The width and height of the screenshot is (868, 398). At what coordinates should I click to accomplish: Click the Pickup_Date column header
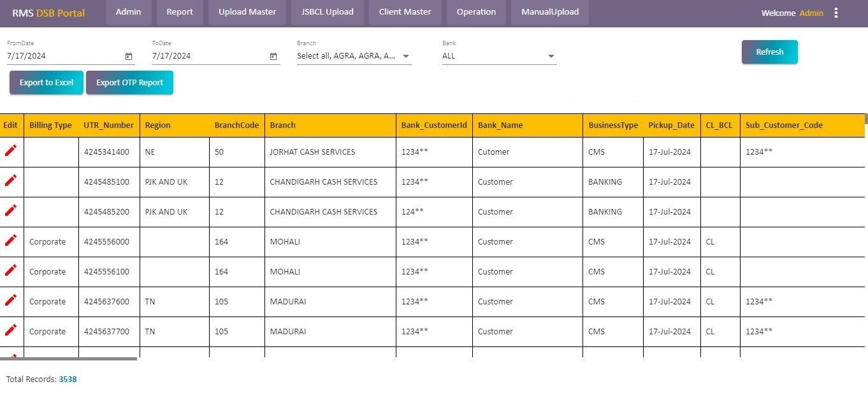[x=671, y=125]
